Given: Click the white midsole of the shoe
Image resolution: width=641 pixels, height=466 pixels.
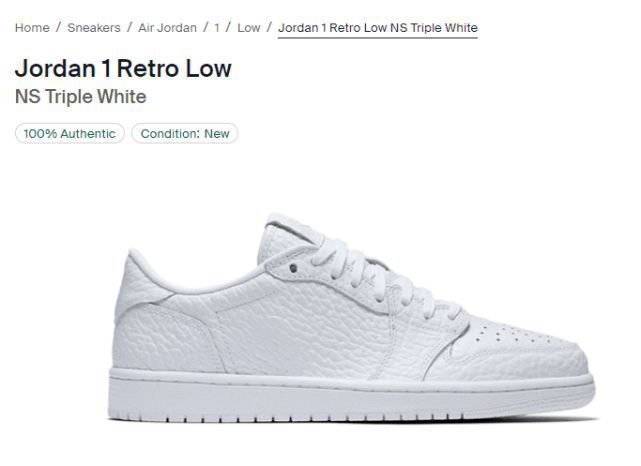Looking at the screenshot, I should click(350, 388).
